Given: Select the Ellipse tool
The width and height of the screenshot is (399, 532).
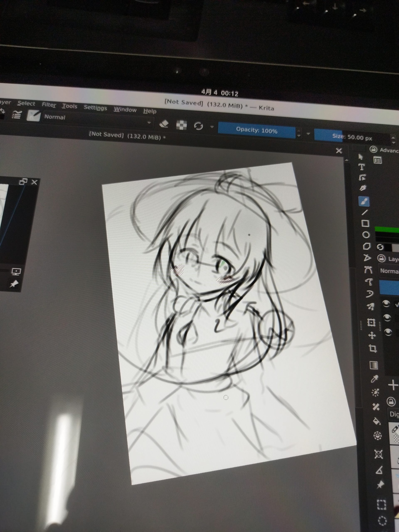Looking at the screenshot, I should [x=366, y=235].
